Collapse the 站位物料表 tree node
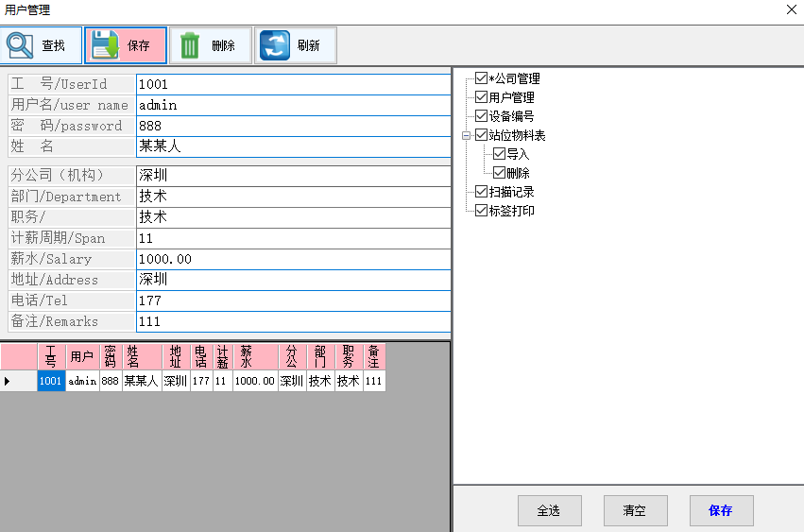 click(466, 135)
